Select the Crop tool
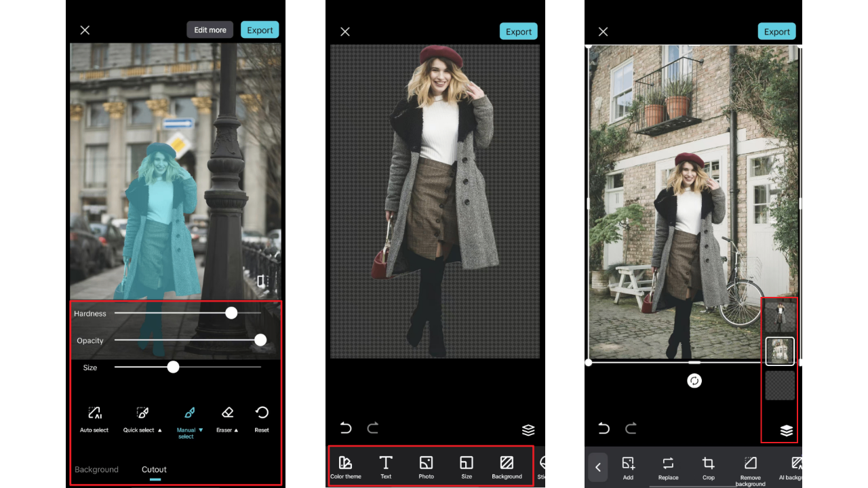The height and width of the screenshot is (488, 868). [709, 468]
